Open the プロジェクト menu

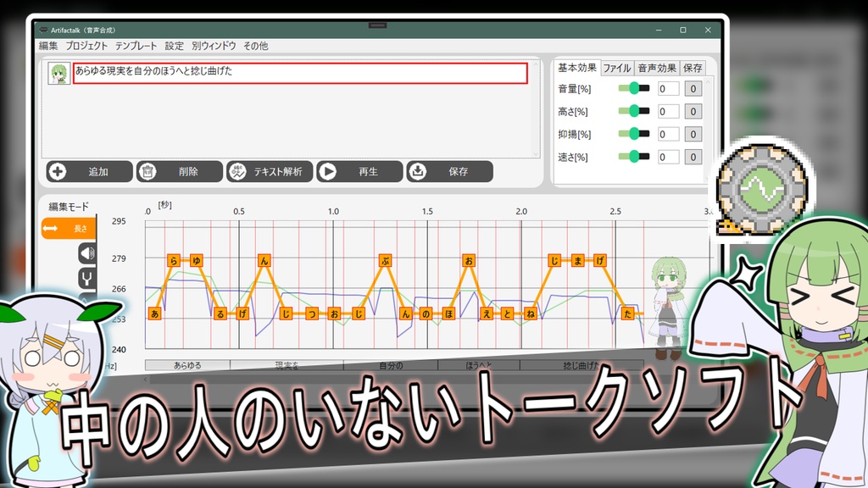[x=86, y=46]
